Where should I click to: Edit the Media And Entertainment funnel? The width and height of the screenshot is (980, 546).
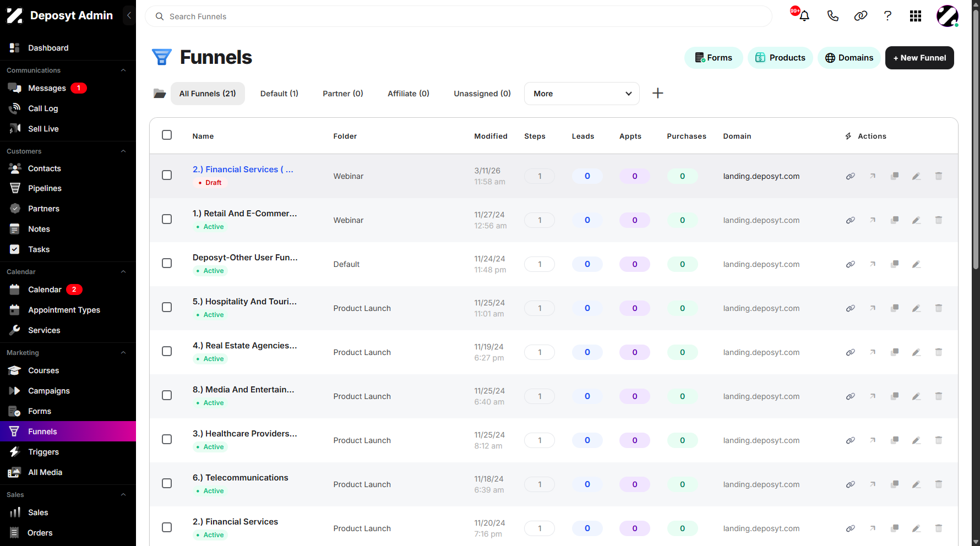point(917,396)
